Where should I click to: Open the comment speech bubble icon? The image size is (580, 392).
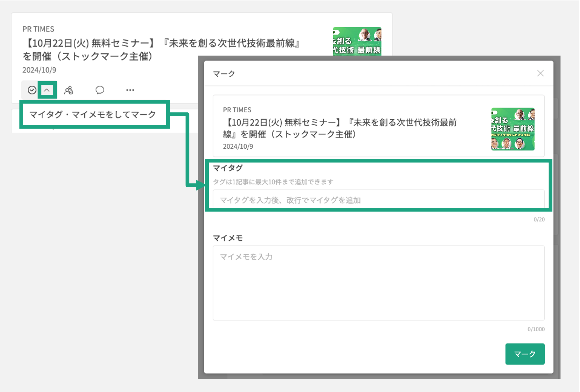point(100,90)
